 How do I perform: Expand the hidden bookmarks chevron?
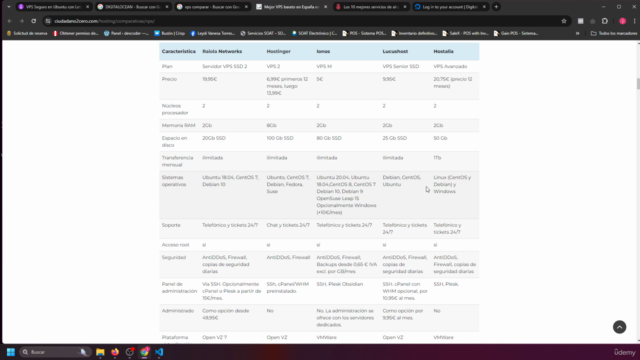click(x=577, y=33)
